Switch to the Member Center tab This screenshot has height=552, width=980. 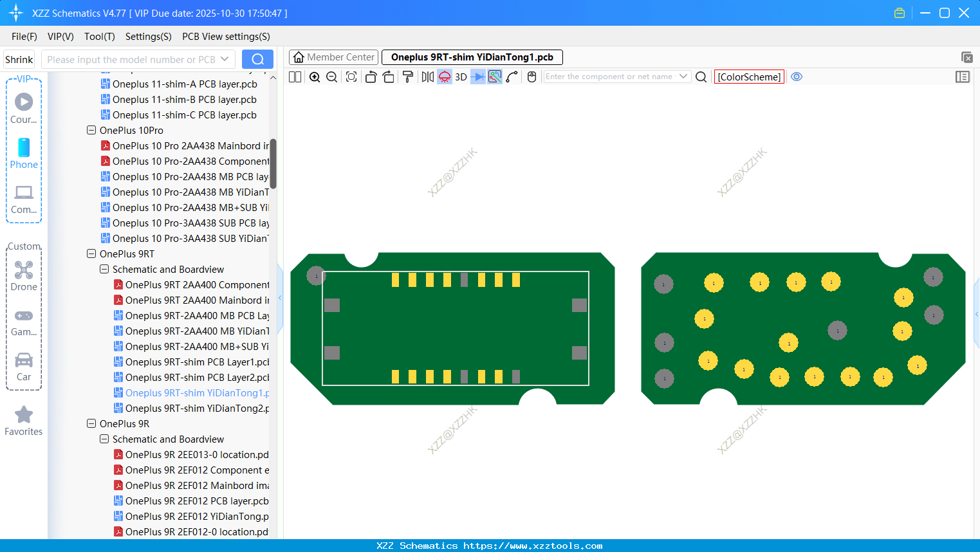[x=334, y=57]
